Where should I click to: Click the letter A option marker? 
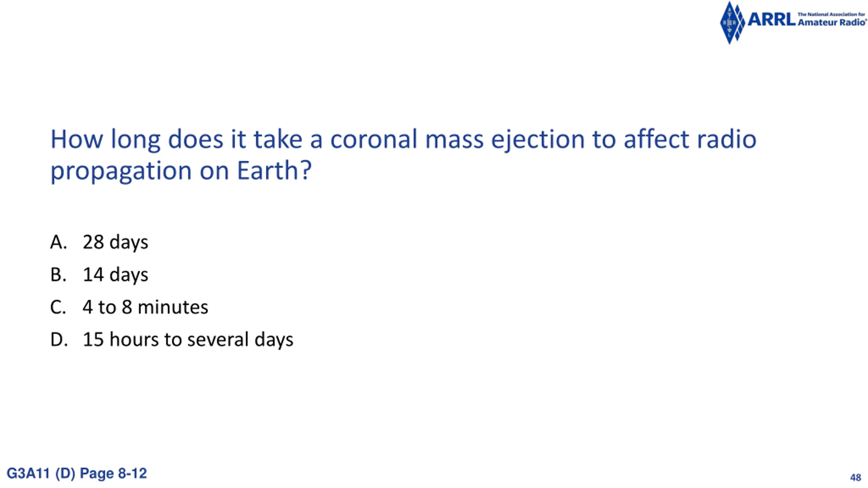tap(58, 242)
